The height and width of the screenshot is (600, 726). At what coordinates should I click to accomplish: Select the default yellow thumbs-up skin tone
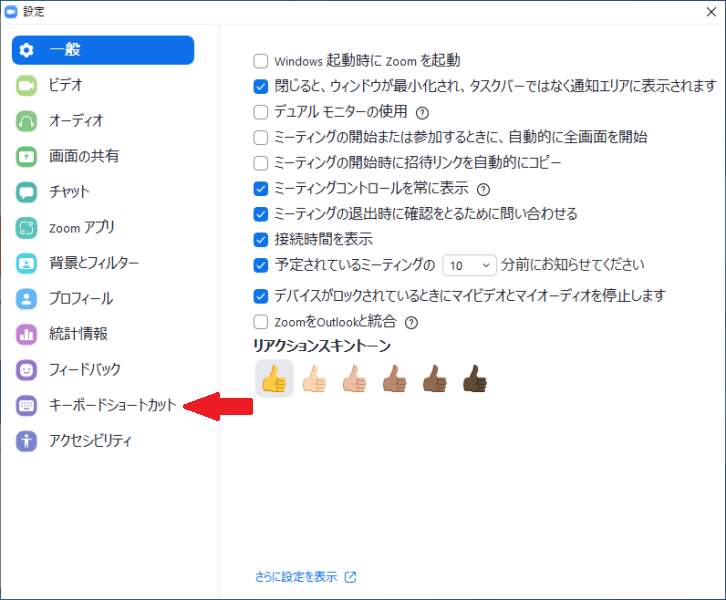(x=275, y=379)
